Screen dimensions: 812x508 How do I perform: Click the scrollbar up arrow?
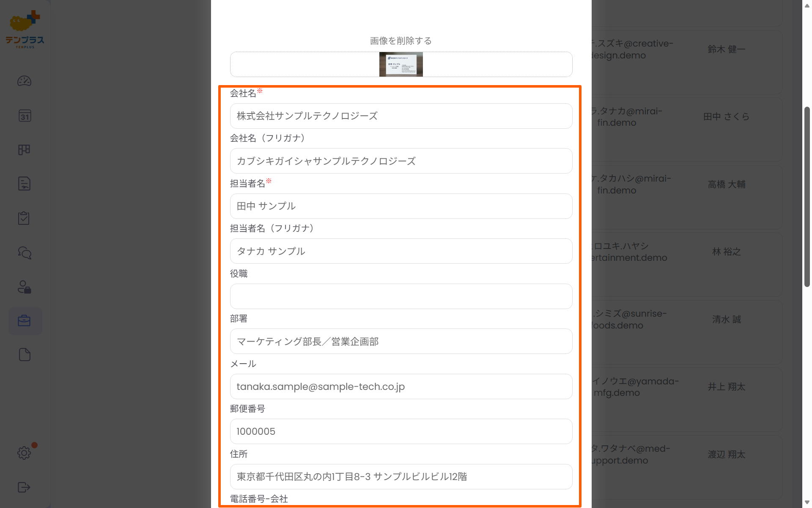point(807,6)
